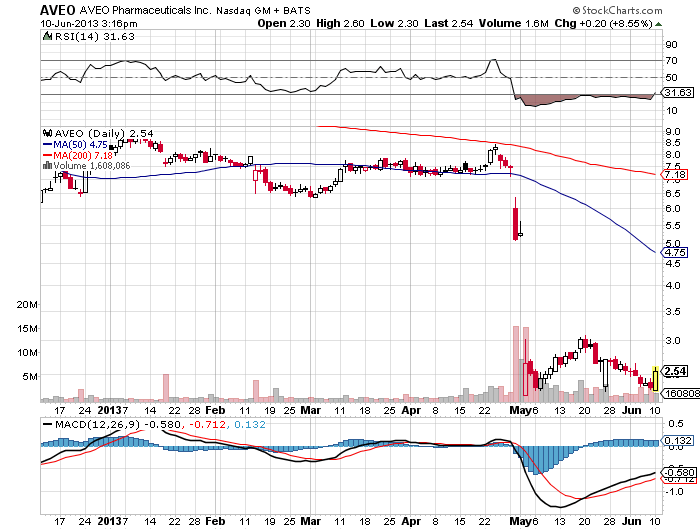
Task: Click the 160808 volume tag on the right axis
Action: point(681,393)
